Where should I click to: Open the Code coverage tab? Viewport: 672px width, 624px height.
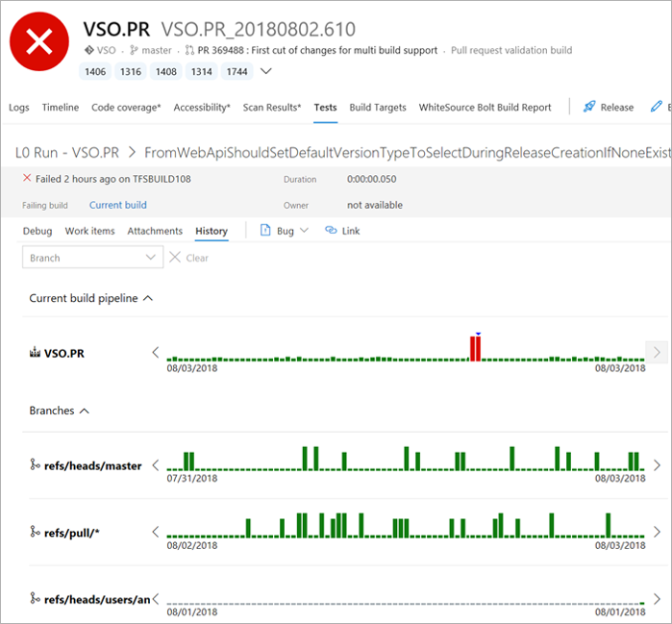pos(126,108)
